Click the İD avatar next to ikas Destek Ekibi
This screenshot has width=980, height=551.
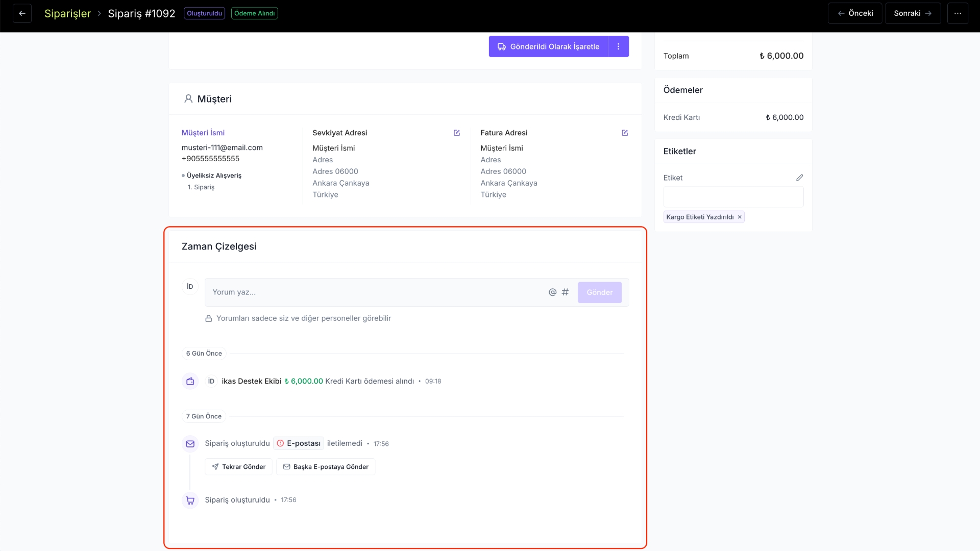pyautogui.click(x=211, y=381)
